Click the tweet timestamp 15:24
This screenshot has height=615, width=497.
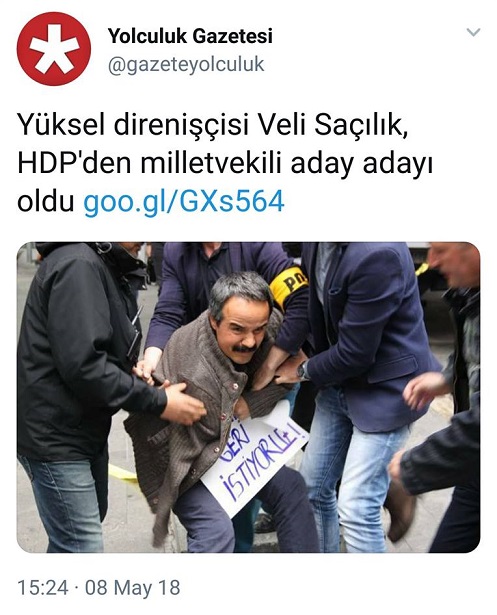click(x=43, y=588)
